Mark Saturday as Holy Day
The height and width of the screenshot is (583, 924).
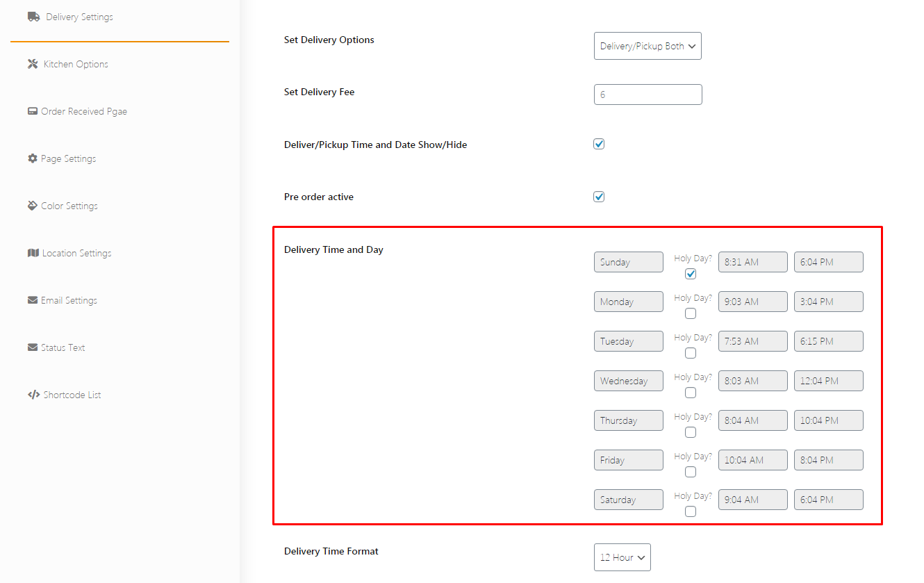691,511
